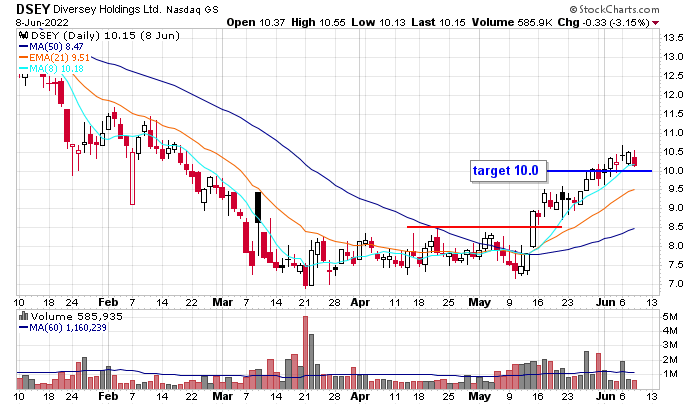
Task: Click the 'Volume 585.9K' header value
Action: point(511,22)
